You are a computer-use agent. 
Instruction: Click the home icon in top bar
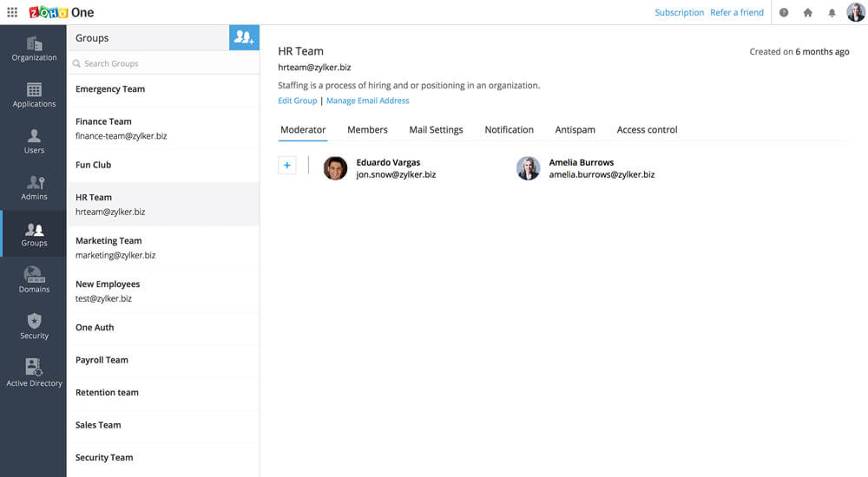(808, 12)
